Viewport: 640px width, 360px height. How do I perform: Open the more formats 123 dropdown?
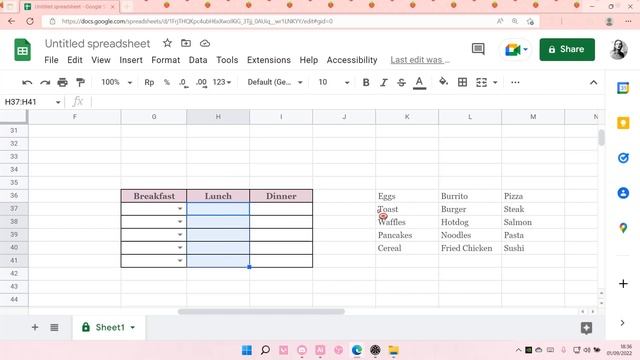[222, 82]
